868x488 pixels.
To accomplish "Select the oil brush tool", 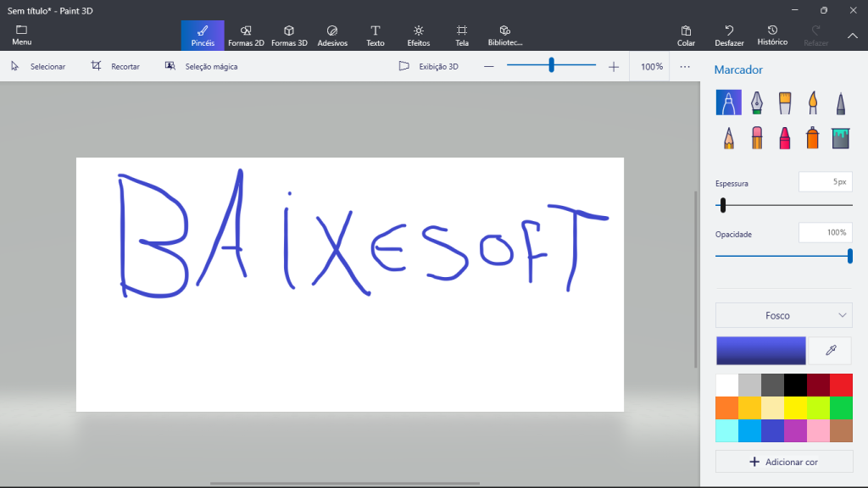I will coord(784,102).
